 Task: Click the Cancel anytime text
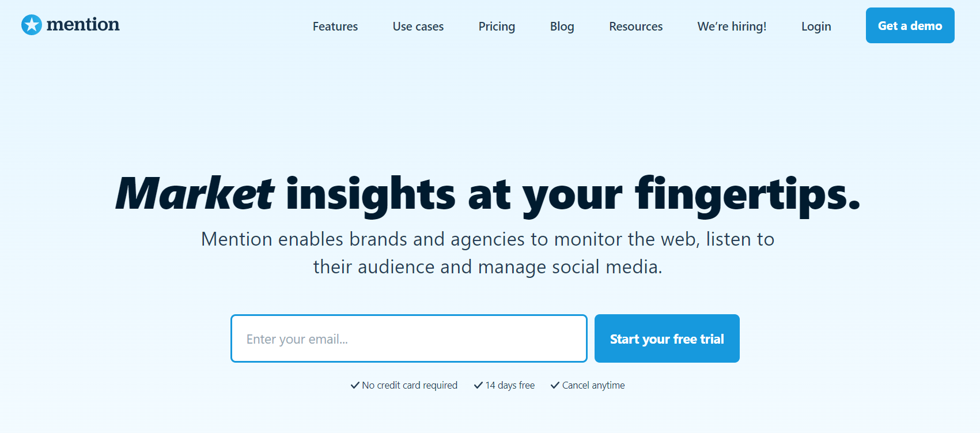click(x=593, y=385)
